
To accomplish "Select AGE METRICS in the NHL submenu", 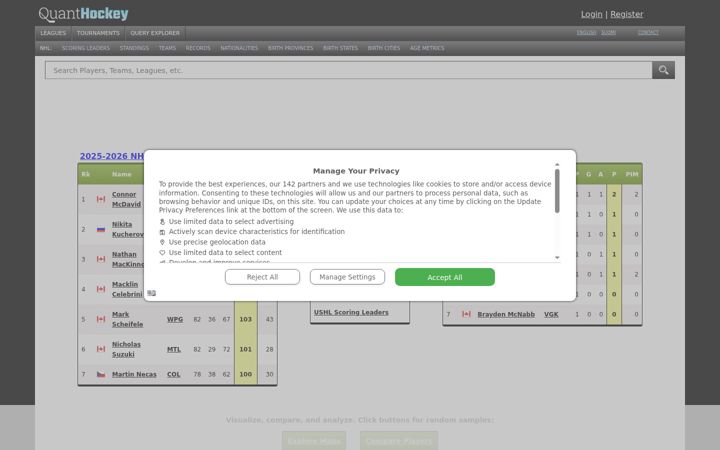I will point(427,48).
